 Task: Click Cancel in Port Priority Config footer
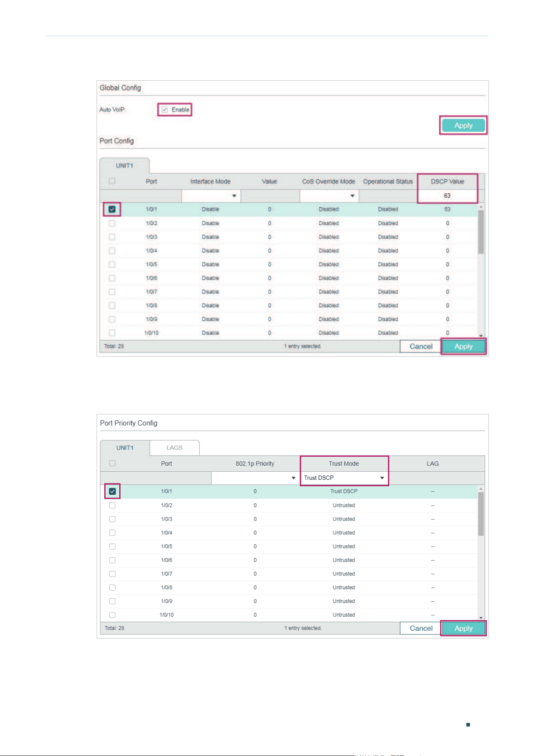(x=421, y=628)
